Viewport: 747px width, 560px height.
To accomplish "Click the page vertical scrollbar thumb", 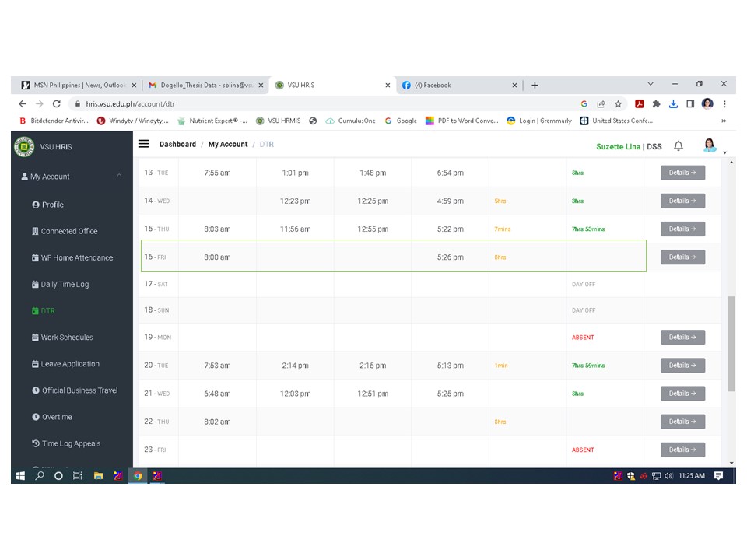I will pos(731,342).
